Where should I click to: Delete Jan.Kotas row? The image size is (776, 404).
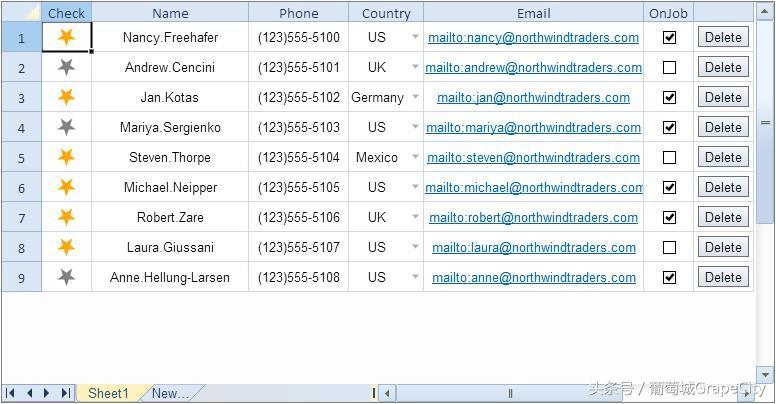tap(723, 97)
